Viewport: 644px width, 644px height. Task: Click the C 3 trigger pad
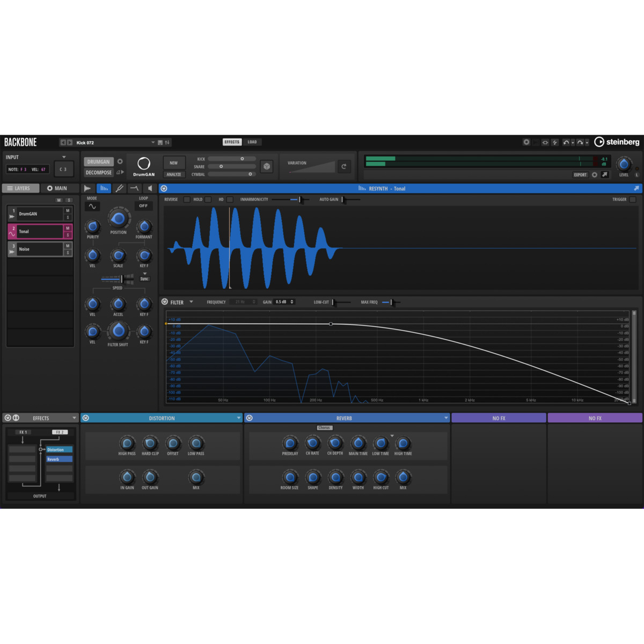coord(63,169)
